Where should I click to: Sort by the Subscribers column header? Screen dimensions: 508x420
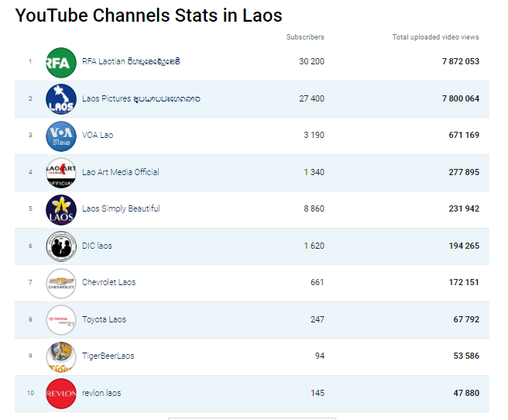[x=305, y=37]
